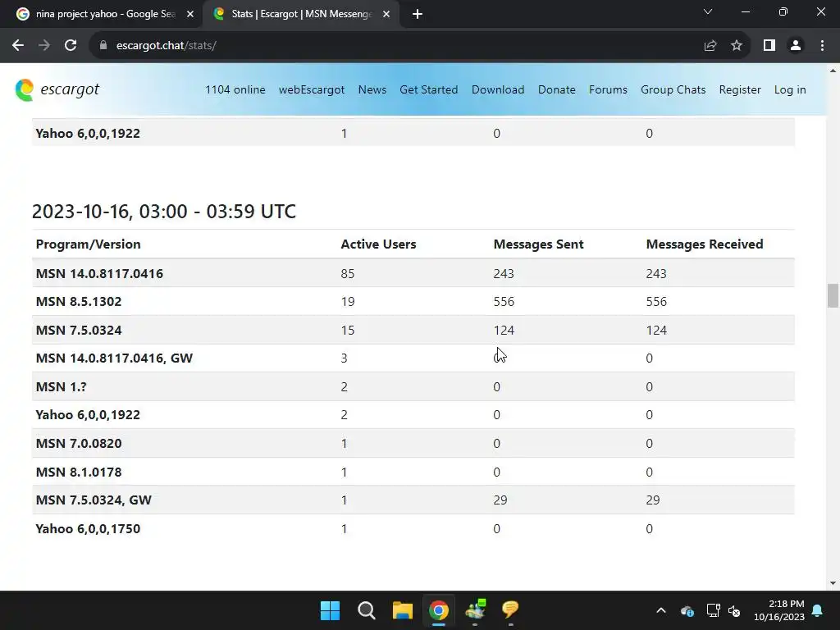840x630 pixels.
Task: Open the Group Chats nav link
Action: point(673,90)
